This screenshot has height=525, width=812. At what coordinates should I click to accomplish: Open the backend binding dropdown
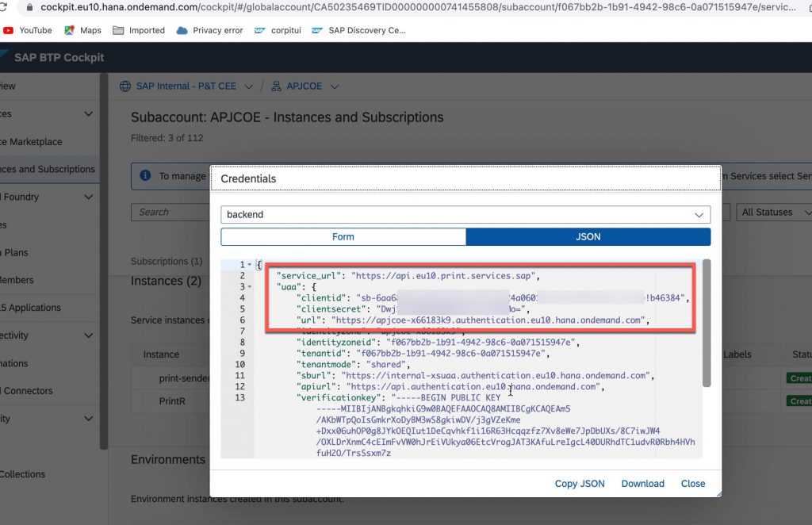(x=699, y=215)
